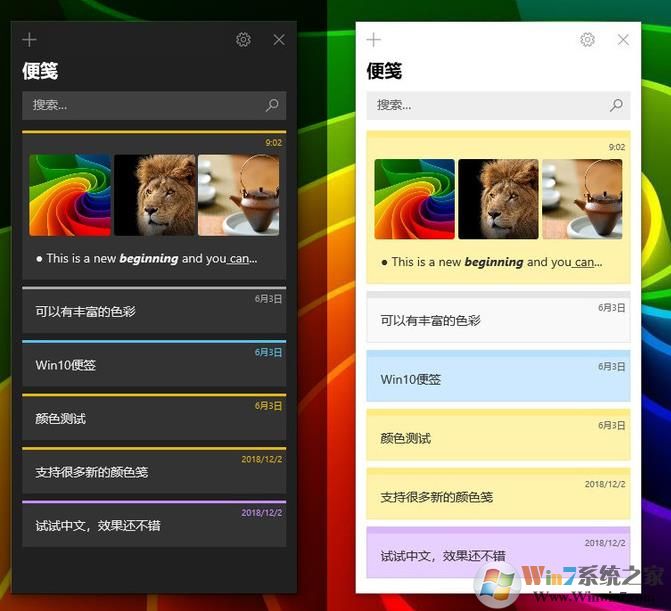Open rainbow swirl thumbnail in light window

[x=414, y=199]
